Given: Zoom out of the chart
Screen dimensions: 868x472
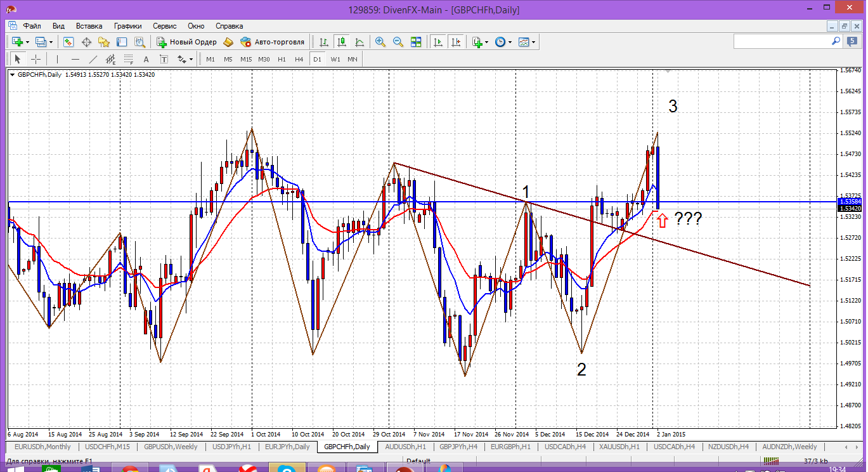Looking at the screenshot, I should [x=398, y=42].
